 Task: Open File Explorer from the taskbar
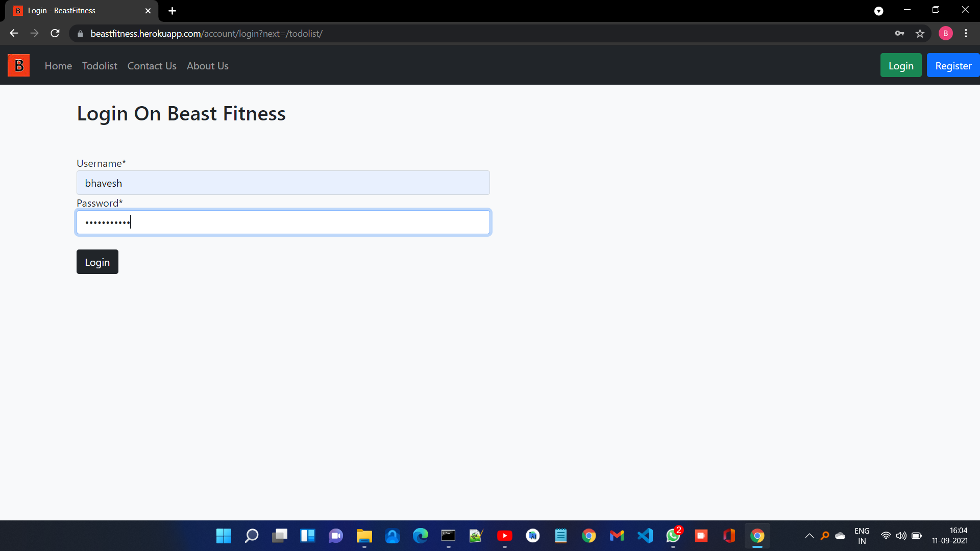tap(364, 536)
